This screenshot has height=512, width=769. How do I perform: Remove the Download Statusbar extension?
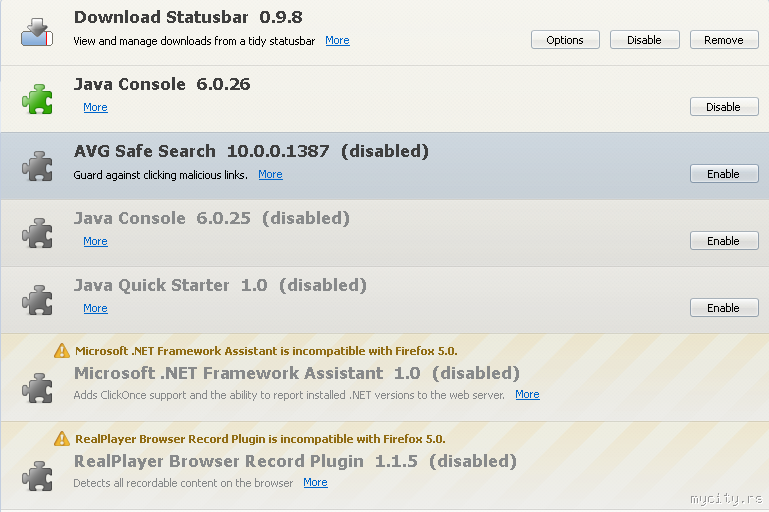coord(723,40)
